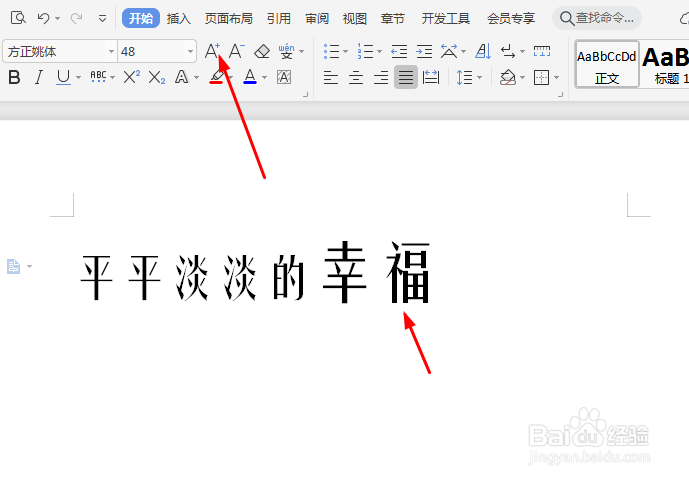
Task: Clear formatting with eraser icon
Action: pos(262,51)
